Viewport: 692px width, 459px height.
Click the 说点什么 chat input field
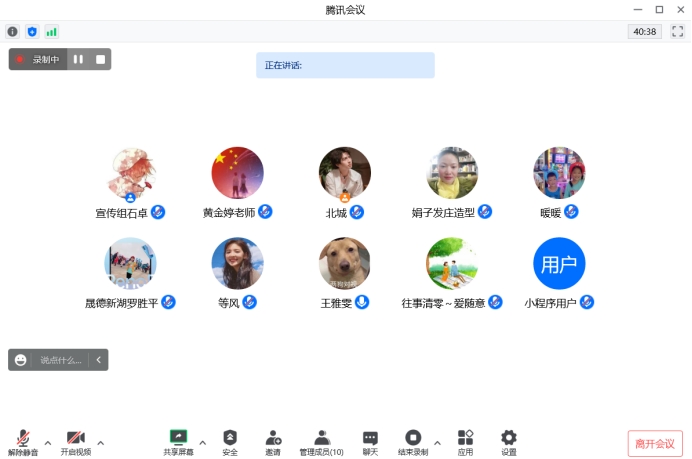pos(61,360)
